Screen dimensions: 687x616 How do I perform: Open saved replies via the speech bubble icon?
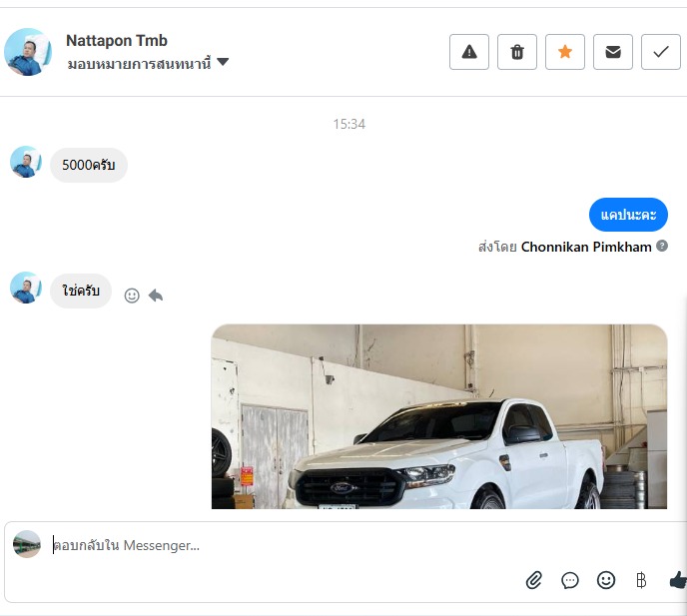coord(570,580)
